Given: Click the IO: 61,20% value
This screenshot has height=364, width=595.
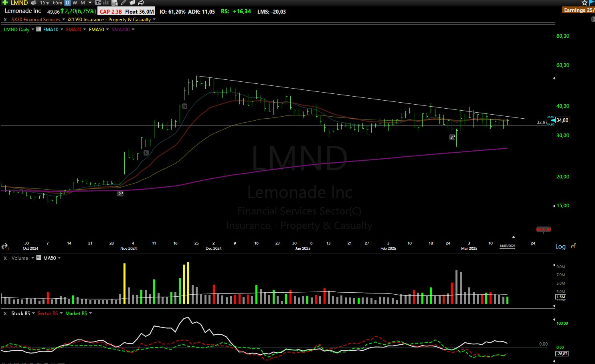Looking at the screenshot, I should [x=172, y=11].
